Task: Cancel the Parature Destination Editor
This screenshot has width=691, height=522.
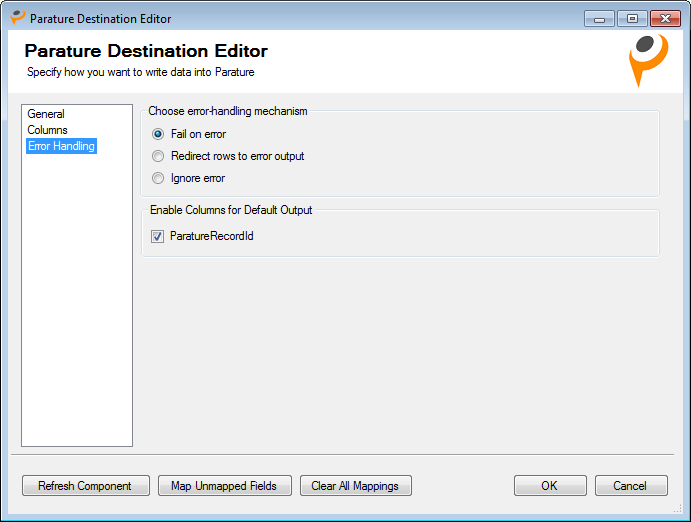Action: coord(631,485)
